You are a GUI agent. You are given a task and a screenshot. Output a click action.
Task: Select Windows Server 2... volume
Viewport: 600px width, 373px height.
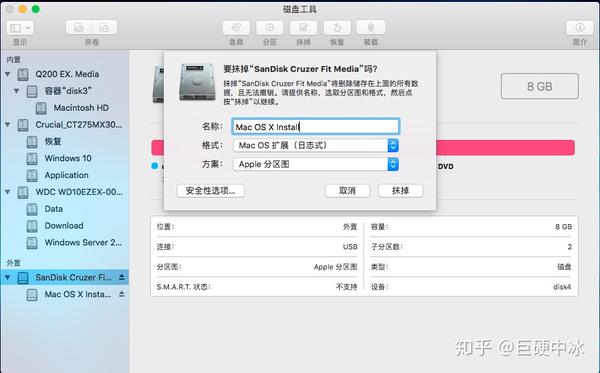(x=83, y=243)
